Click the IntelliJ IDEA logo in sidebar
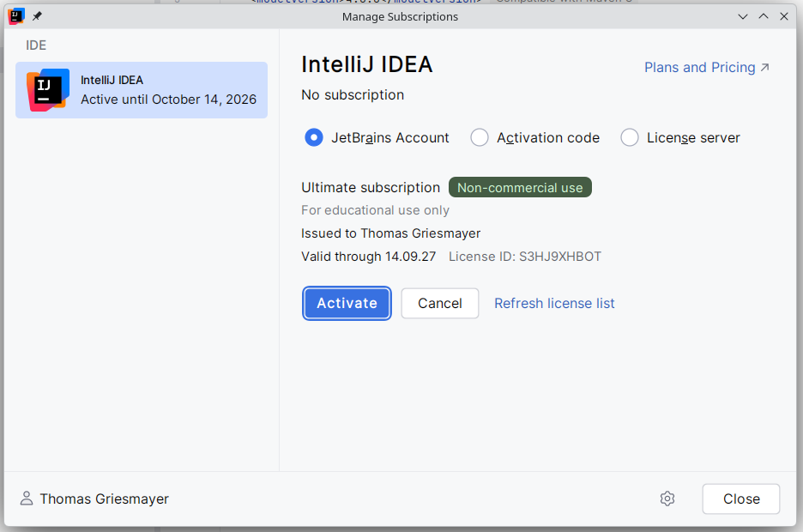This screenshot has width=803, height=532. (48, 90)
